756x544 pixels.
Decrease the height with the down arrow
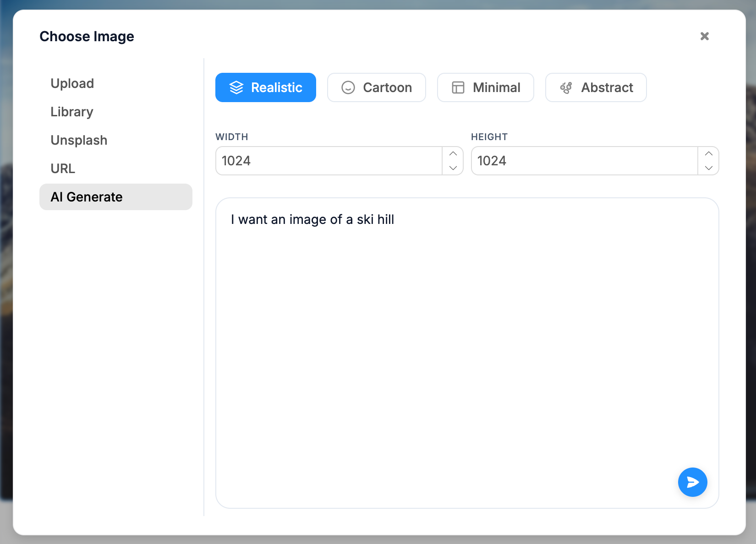click(x=709, y=168)
